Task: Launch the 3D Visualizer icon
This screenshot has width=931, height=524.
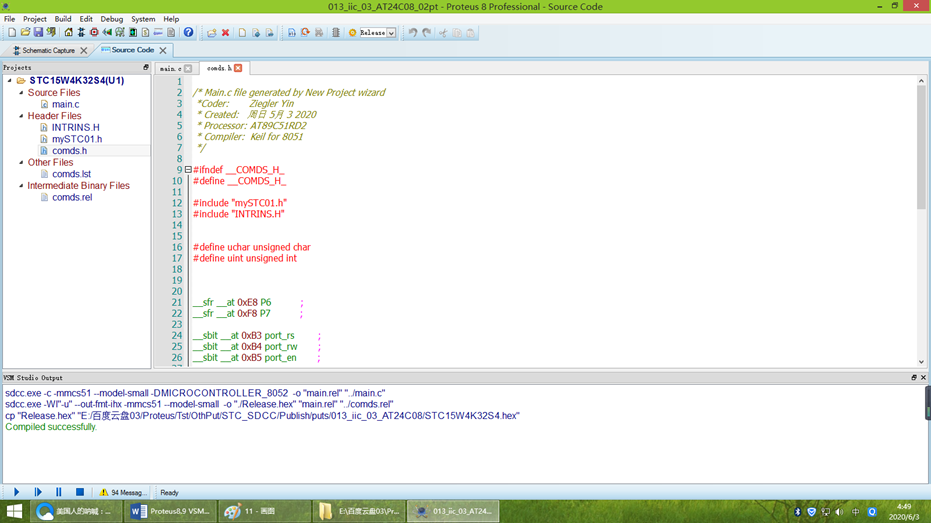Action: pyautogui.click(x=107, y=33)
